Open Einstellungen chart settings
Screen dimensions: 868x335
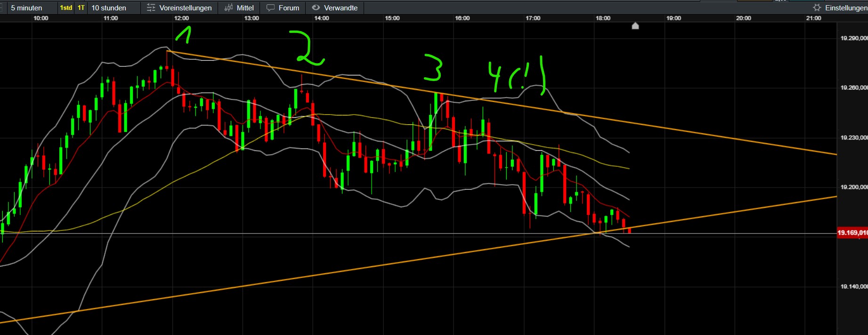coord(846,8)
